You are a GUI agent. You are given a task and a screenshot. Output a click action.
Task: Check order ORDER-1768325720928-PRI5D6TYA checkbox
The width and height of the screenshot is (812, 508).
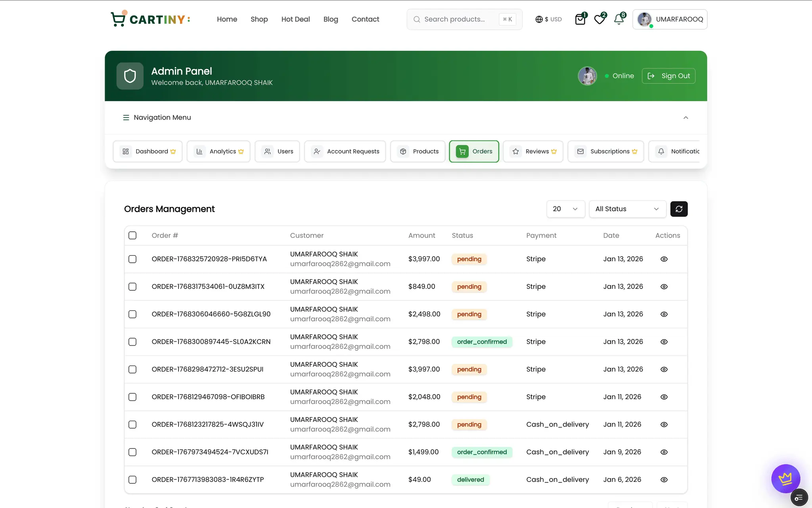pos(132,259)
